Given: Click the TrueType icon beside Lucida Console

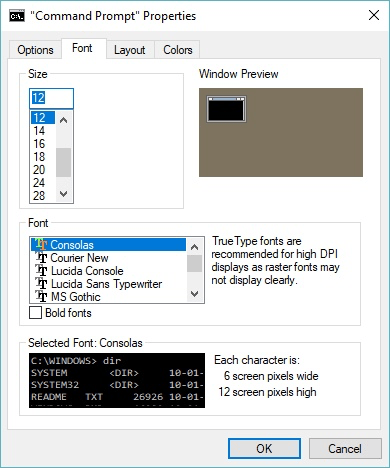Looking at the screenshot, I should pos(42,271).
